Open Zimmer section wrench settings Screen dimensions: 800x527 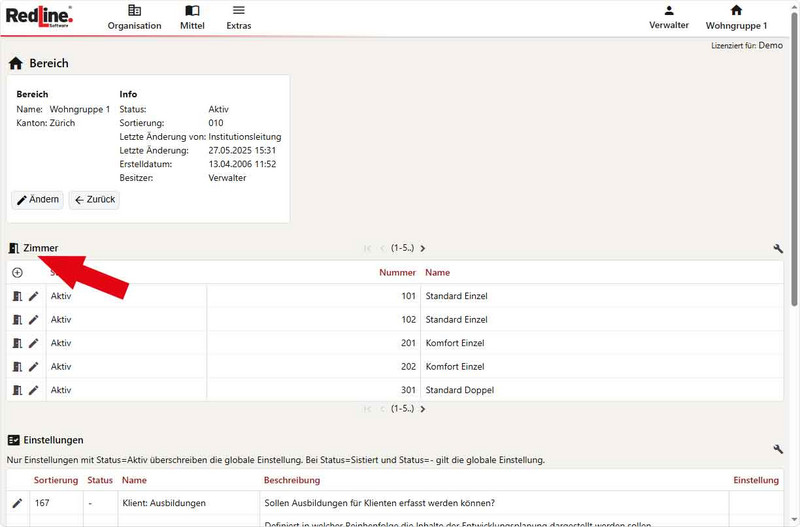pos(778,248)
